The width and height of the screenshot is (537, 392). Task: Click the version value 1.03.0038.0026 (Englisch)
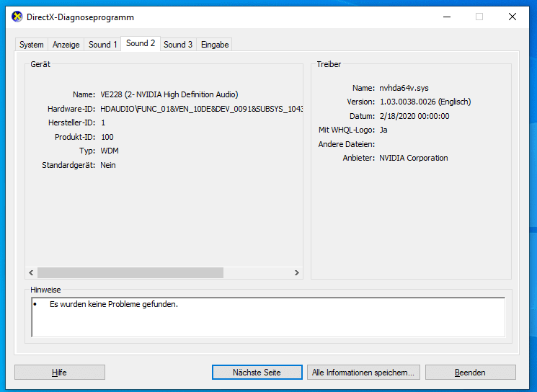click(425, 102)
